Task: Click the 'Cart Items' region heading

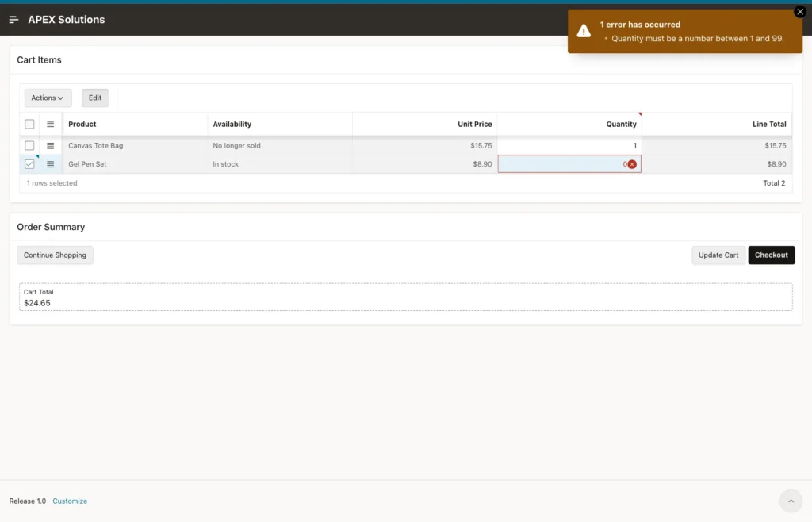Action: click(40, 60)
